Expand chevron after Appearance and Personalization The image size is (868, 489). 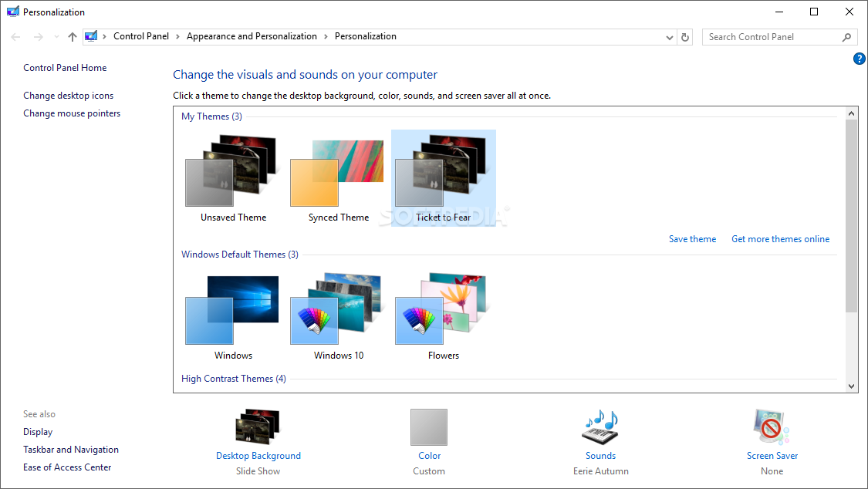pyautogui.click(x=326, y=36)
